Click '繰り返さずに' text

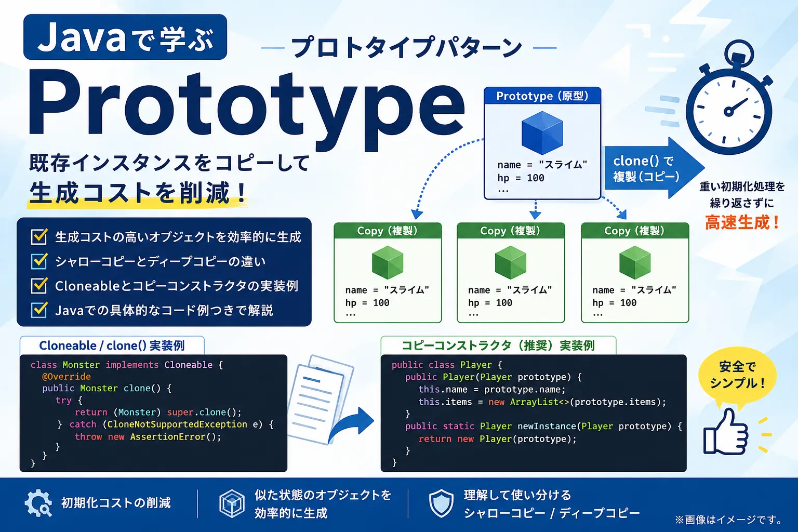point(742,203)
